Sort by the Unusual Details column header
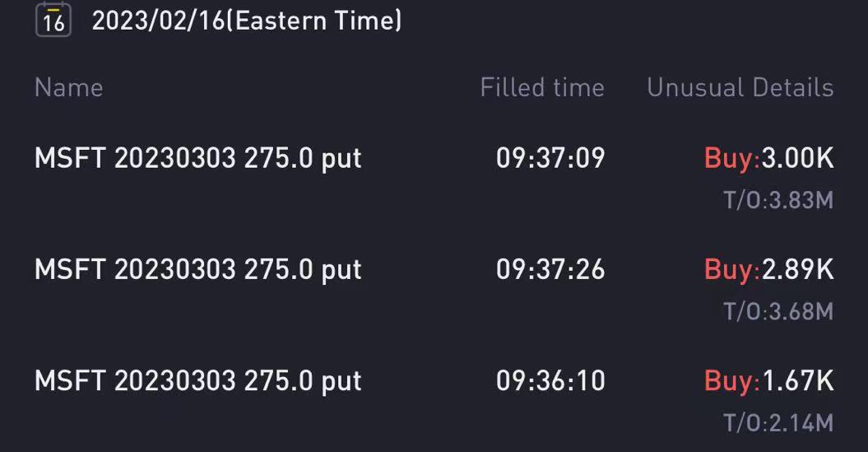 (740, 87)
